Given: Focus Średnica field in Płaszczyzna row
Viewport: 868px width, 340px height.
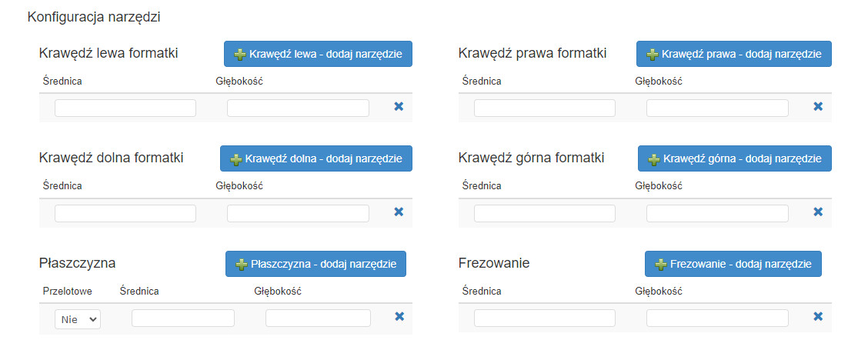Looking at the screenshot, I should (183, 318).
